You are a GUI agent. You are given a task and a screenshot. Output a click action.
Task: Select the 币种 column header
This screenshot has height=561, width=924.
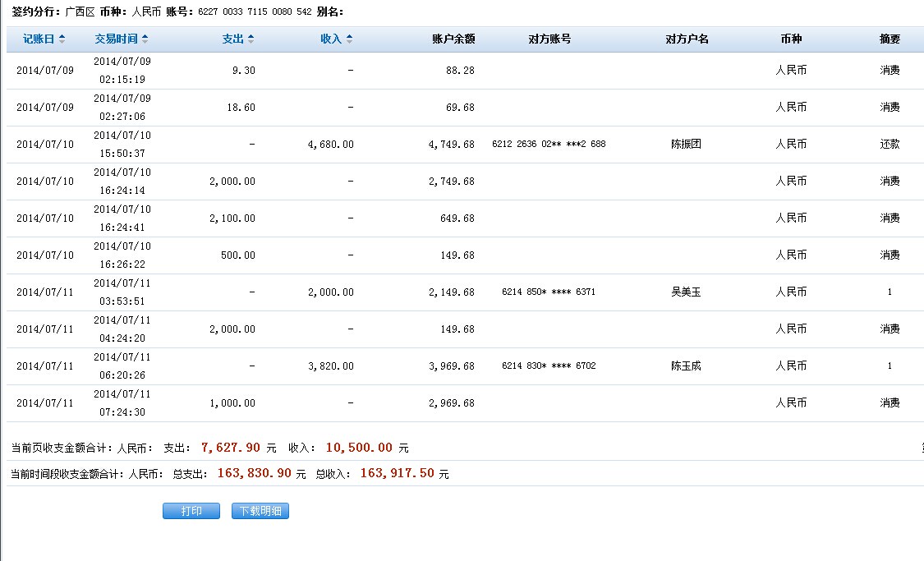point(791,39)
